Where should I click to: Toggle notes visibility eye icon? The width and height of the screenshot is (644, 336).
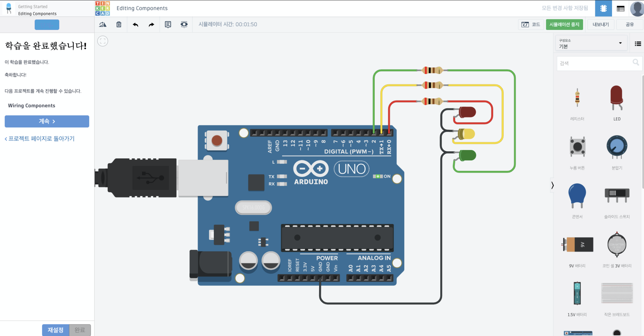point(184,25)
